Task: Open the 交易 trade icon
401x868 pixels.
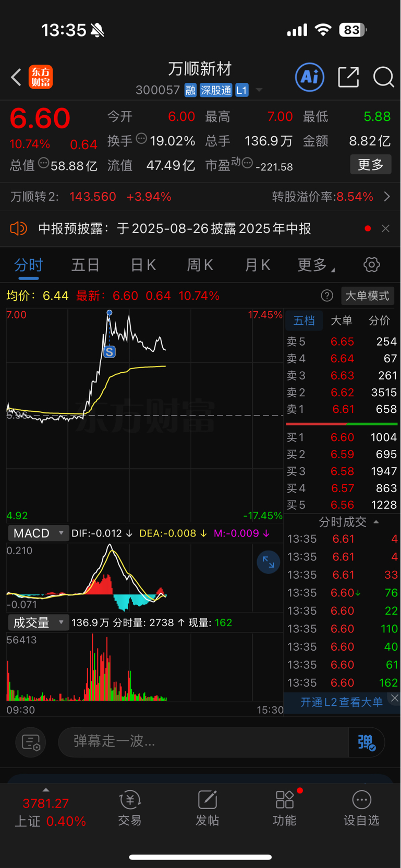Action: click(x=130, y=808)
